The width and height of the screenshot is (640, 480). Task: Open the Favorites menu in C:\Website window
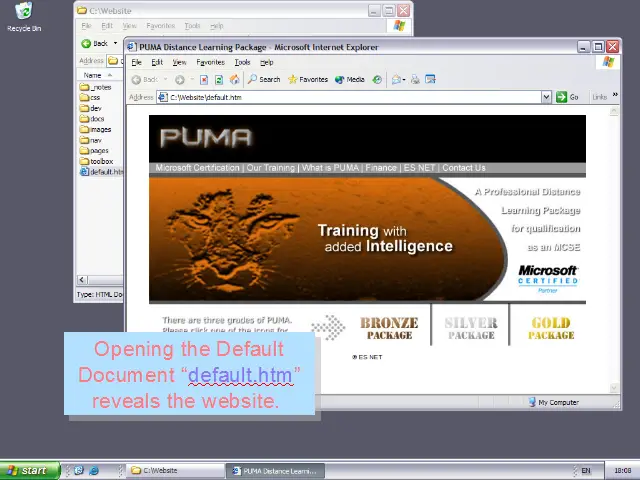(x=160, y=26)
